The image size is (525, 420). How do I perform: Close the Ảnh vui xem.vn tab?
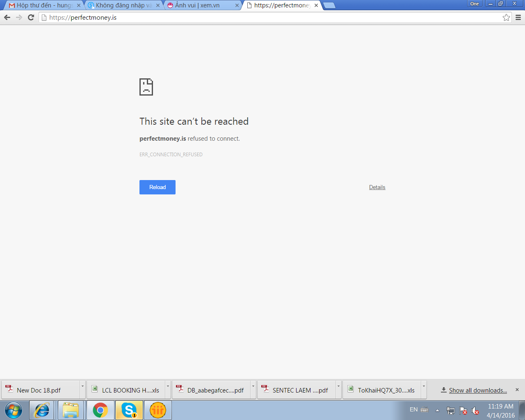[237, 5]
